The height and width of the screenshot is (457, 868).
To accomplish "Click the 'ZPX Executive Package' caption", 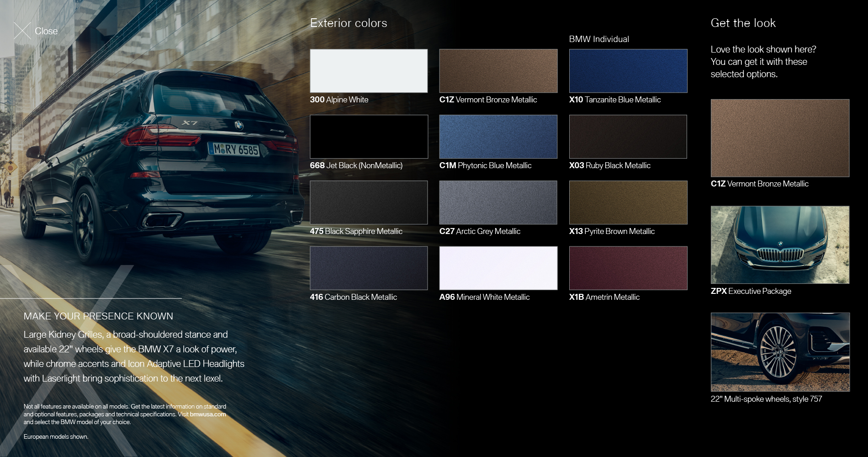I will point(751,291).
